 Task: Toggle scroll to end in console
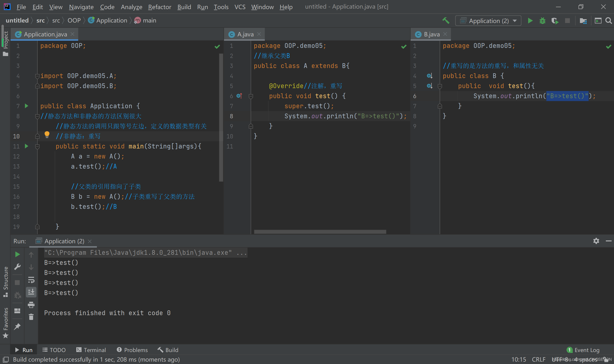coord(31,292)
